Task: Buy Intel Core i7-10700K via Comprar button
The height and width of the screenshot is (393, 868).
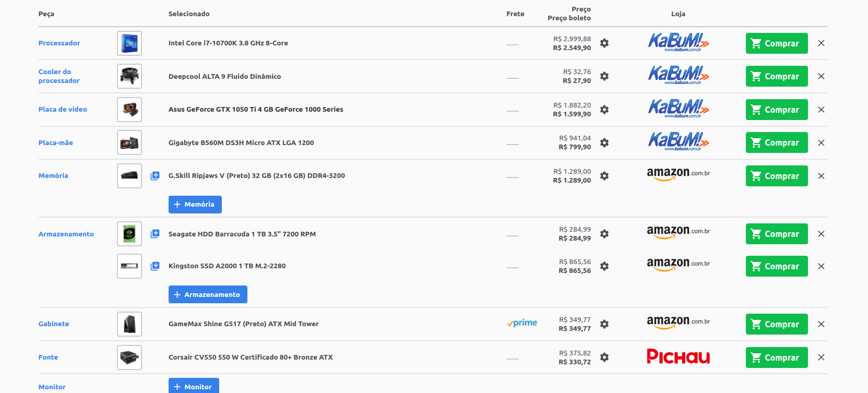Action: coord(777,43)
